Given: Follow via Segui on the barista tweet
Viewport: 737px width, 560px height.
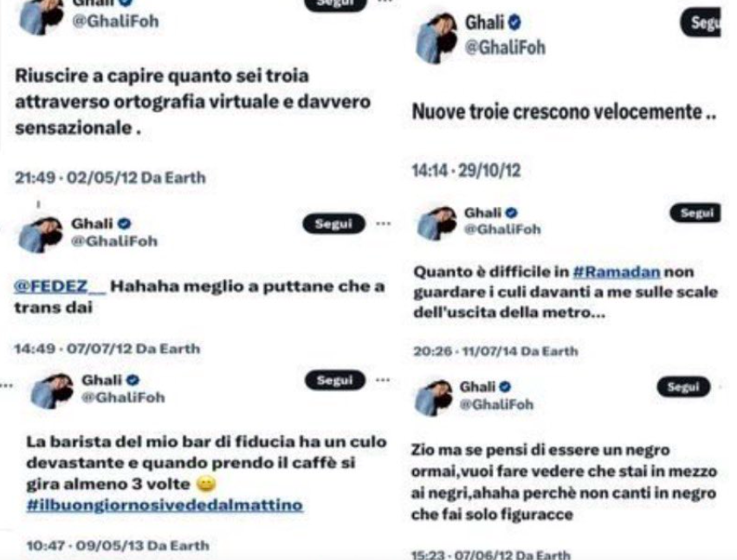Looking at the screenshot, I should pos(334,380).
